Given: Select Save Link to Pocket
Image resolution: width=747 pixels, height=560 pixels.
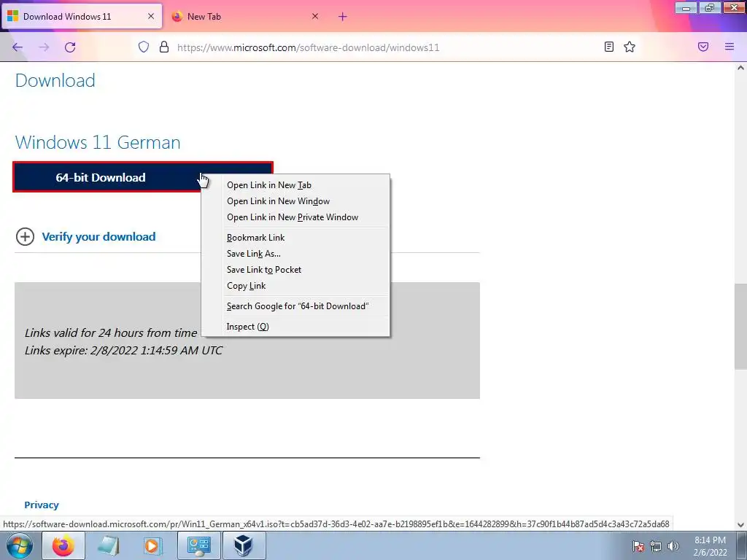Looking at the screenshot, I should [x=264, y=270].
